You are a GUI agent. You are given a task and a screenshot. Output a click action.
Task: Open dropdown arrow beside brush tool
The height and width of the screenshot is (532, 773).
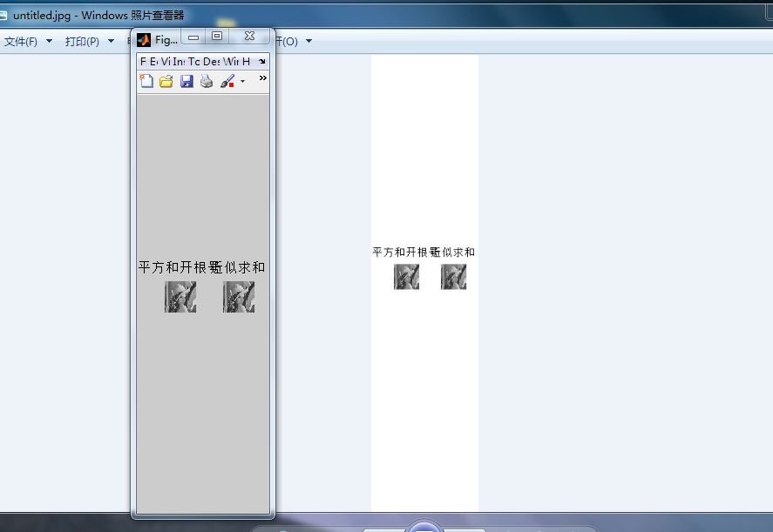242,82
